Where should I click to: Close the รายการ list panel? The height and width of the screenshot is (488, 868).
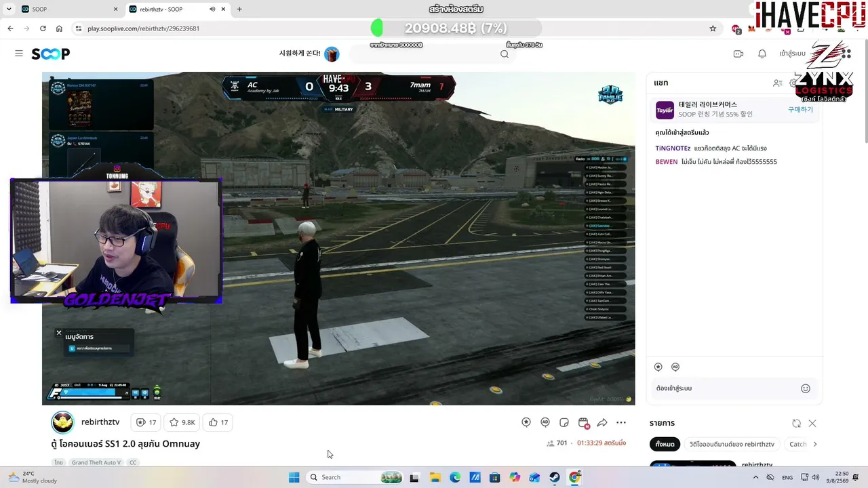(x=812, y=423)
